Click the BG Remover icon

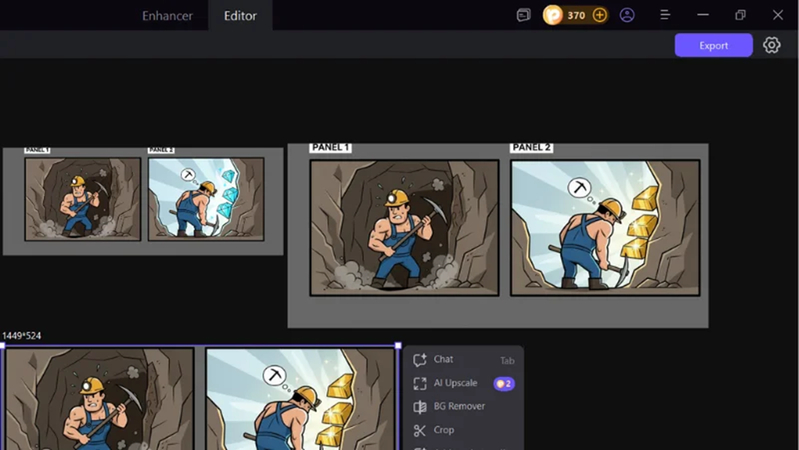point(419,407)
